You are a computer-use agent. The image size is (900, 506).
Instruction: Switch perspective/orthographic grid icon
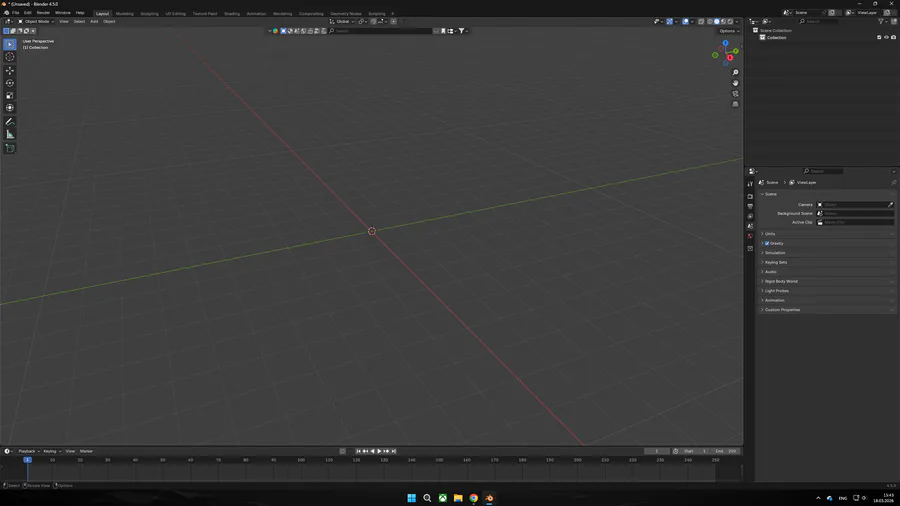(735, 104)
